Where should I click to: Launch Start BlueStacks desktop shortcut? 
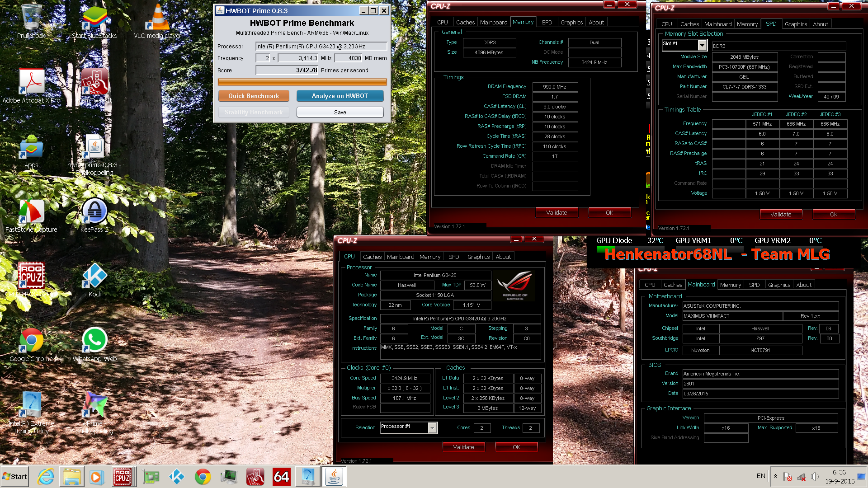[x=94, y=21]
